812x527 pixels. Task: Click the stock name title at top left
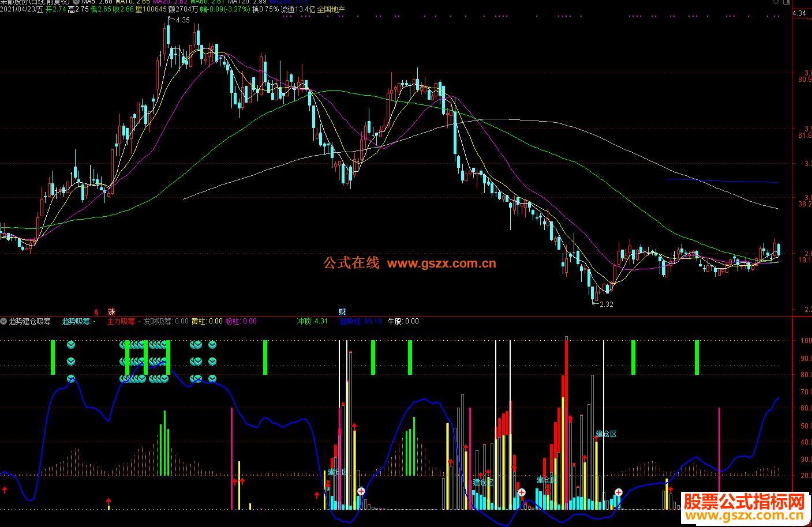(x=35, y=2)
